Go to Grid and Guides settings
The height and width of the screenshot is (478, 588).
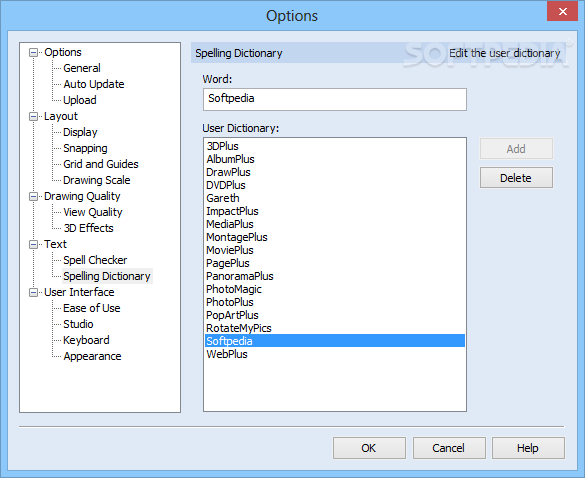pyautogui.click(x=100, y=164)
